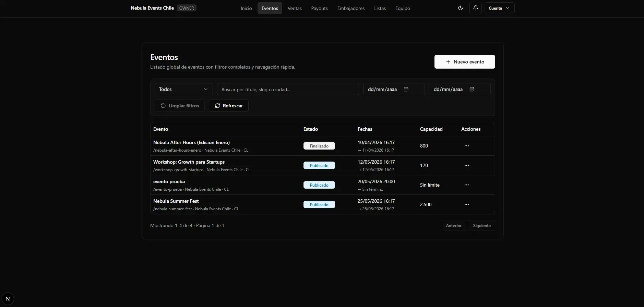Click date 10/04/2026 16:17

tap(376, 142)
